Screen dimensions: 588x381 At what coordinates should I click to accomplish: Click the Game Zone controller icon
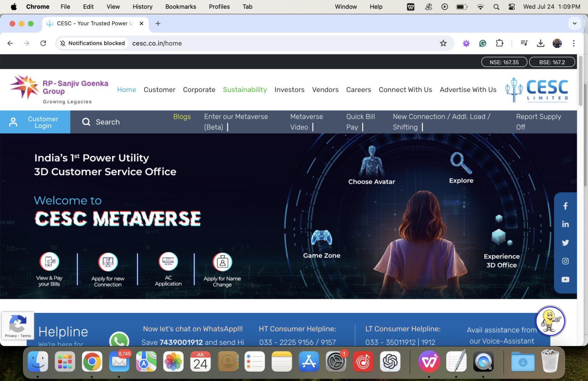coord(322,238)
